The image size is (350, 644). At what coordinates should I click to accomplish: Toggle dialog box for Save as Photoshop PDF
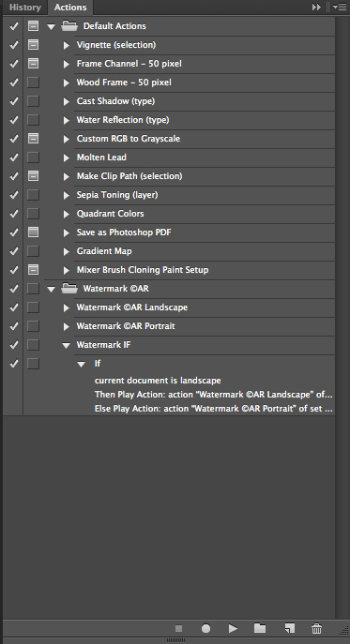pos(34,232)
